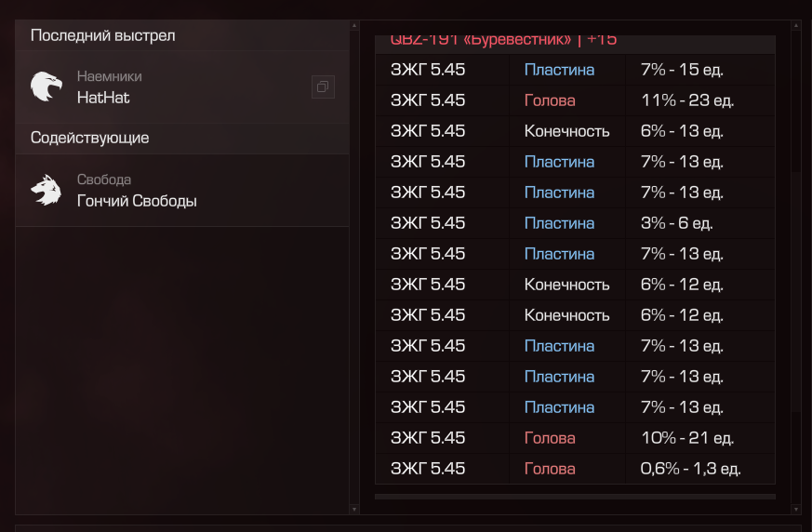Select the Пластина row with 7% - 15 ед.
Image resolution: width=812 pixels, height=532 pixels.
pos(575,70)
